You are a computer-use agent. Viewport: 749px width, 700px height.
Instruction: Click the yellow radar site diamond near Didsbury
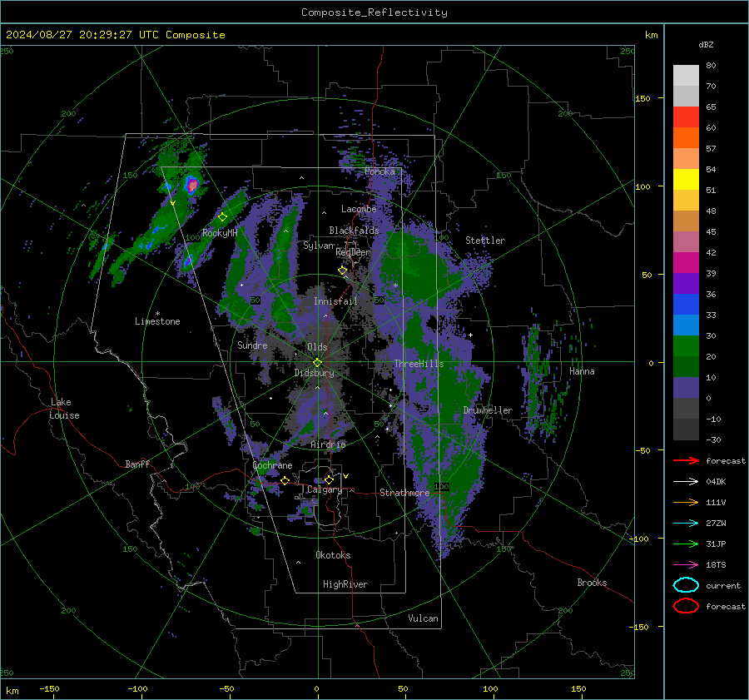pos(318,363)
